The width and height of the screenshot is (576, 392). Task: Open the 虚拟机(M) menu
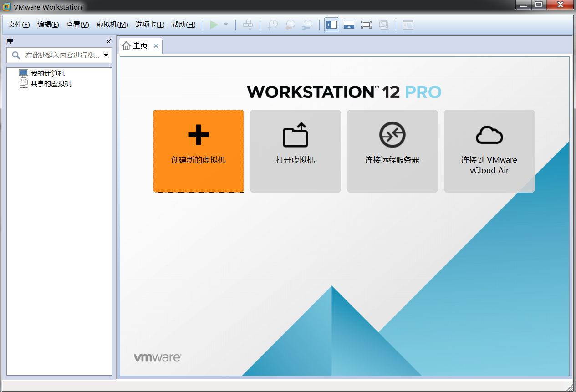[112, 25]
